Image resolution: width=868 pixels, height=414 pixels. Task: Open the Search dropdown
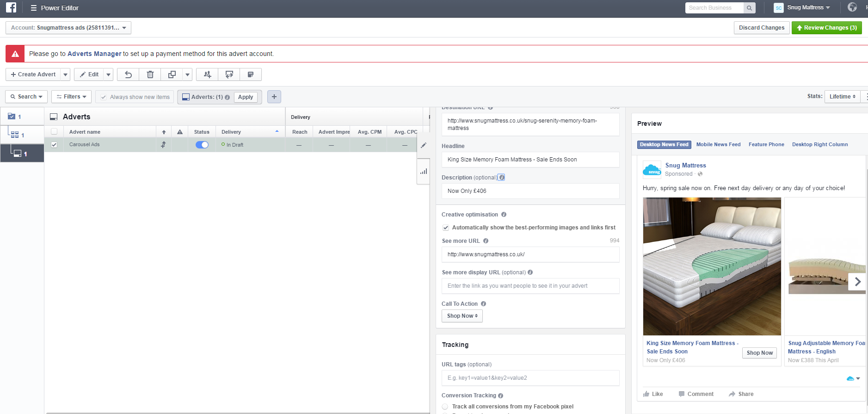click(x=26, y=97)
